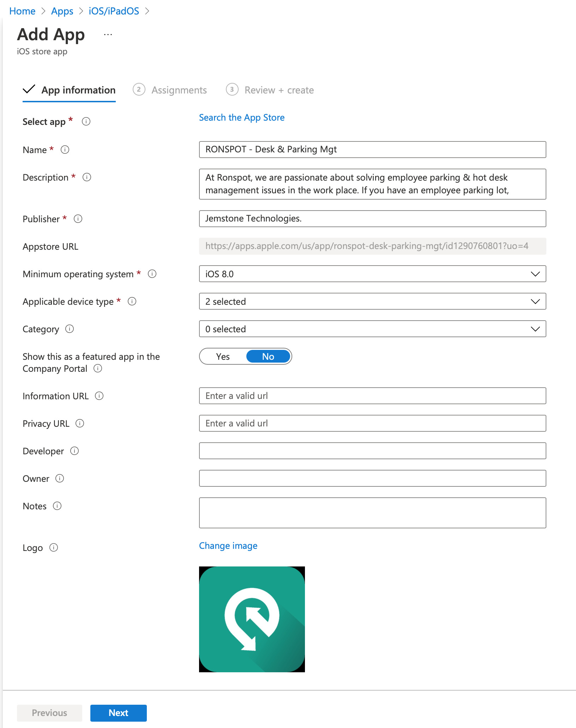The height and width of the screenshot is (728, 576).
Task: Open Apps breadcrumb link
Action: pyautogui.click(x=62, y=11)
